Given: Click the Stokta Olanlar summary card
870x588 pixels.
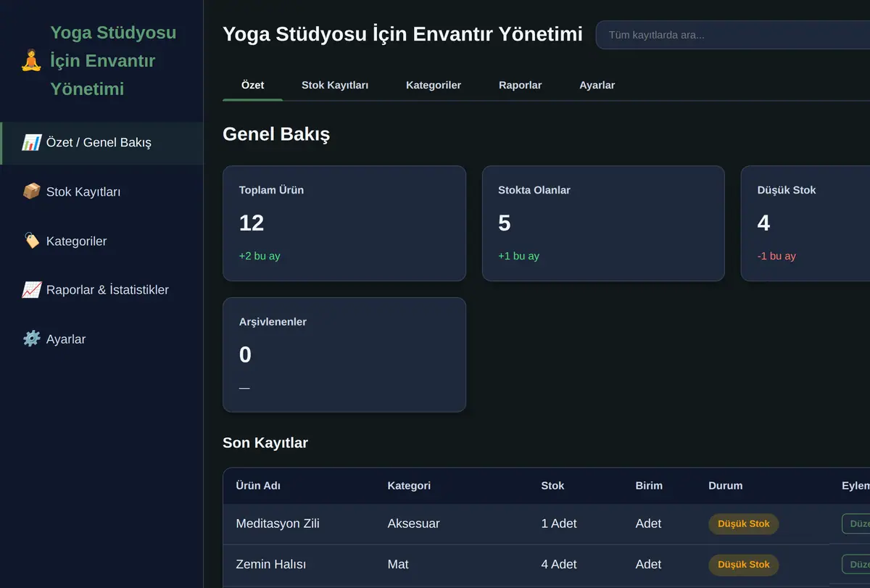Looking at the screenshot, I should pos(603,223).
